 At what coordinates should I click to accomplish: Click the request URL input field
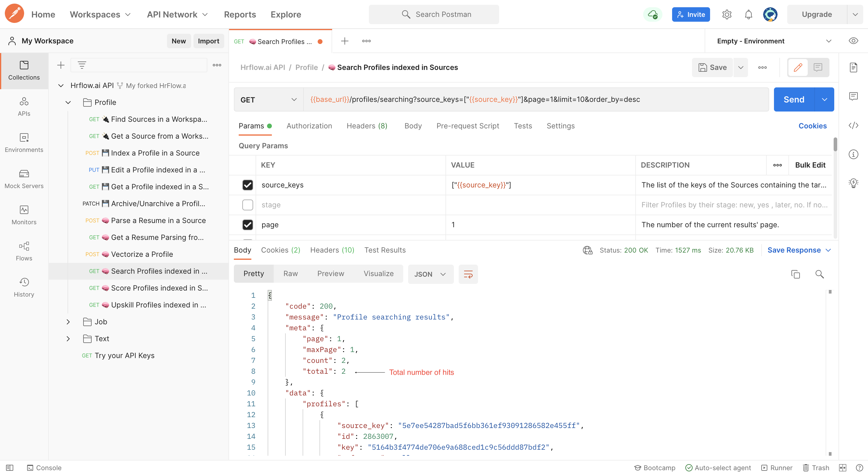[x=536, y=100]
